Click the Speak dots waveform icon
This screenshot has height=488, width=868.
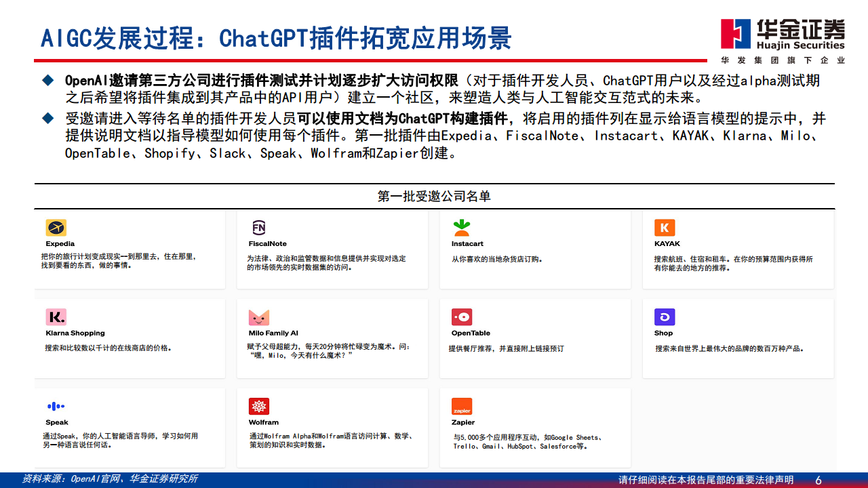click(56, 407)
